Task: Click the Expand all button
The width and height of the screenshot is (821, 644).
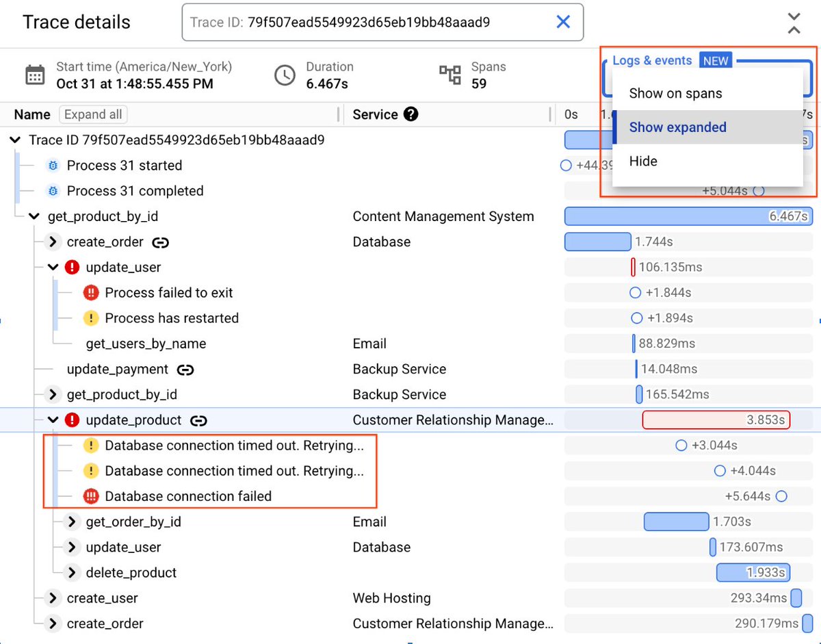Action: click(x=93, y=114)
